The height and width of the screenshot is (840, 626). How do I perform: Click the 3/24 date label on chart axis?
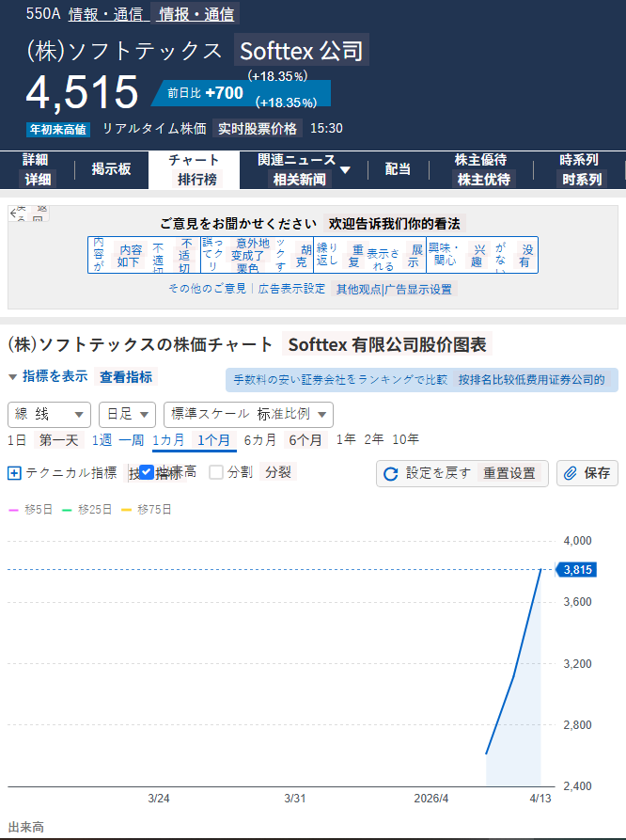pos(159,799)
